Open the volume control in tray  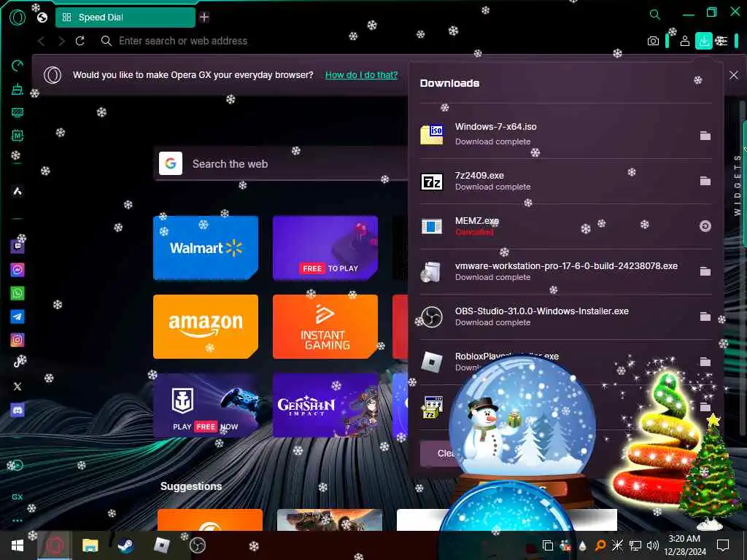[653, 545]
